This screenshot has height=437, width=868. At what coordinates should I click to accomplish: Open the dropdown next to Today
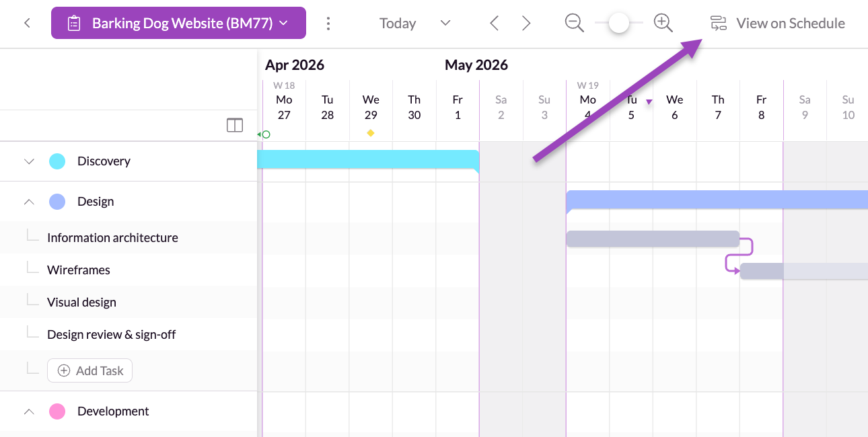[x=445, y=24]
